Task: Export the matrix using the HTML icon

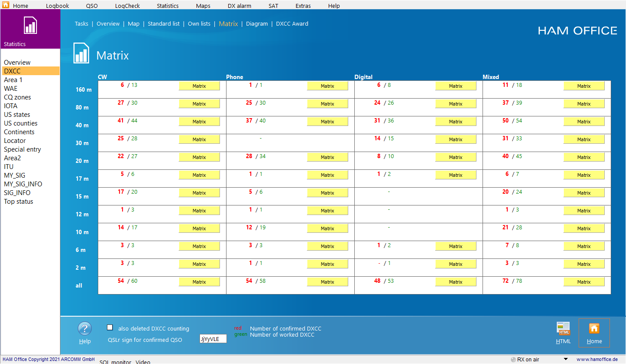Action: (x=563, y=329)
